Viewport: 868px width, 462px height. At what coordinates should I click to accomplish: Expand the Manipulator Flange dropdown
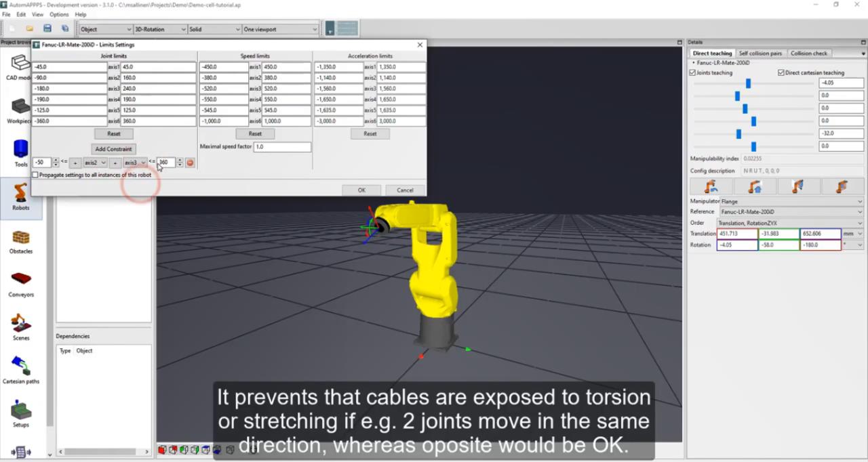[x=791, y=201]
